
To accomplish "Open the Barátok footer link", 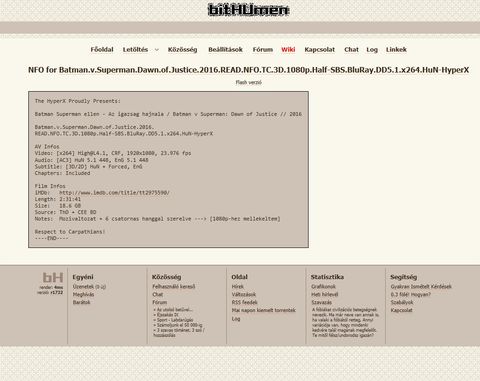I will tap(81, 302).
